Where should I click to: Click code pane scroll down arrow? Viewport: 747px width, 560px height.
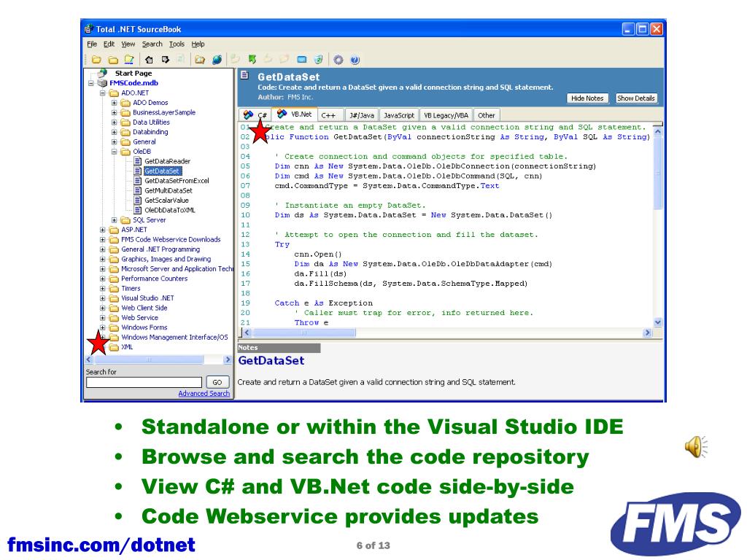tap(657, 322)
